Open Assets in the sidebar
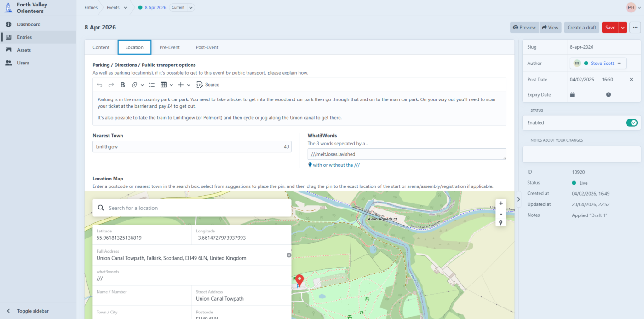 click(x=24, y=50)
